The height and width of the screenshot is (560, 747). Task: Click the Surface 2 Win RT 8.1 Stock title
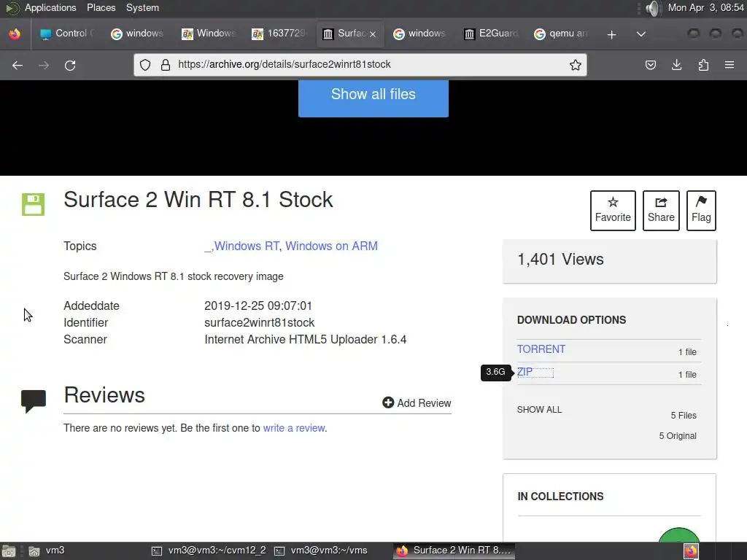pyautogui.click(x=198, y=200)
